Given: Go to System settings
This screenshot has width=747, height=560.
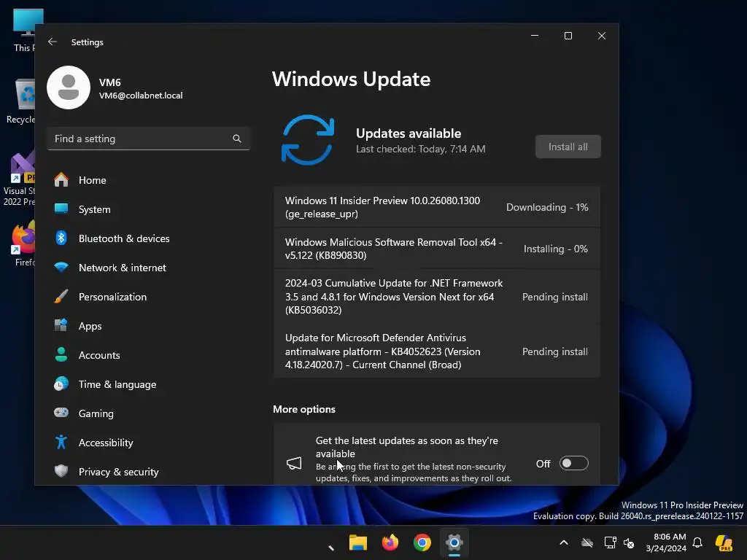Looking at the screenshot, I should pos(149,209).
